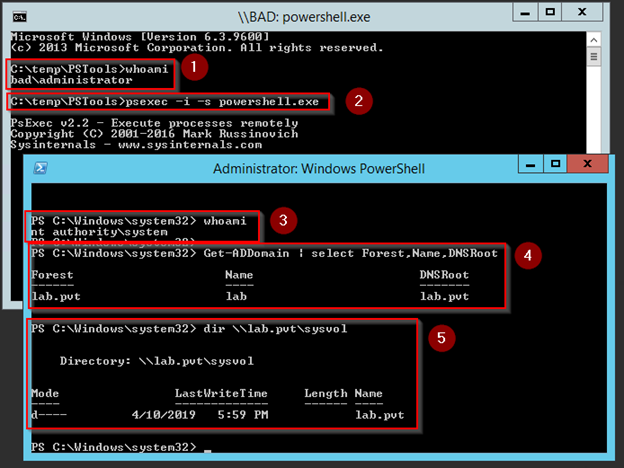Close the Administrator: Windows PowerShell window
Image resolution: width=624 pixels, height=468 pixels.
point(587,164)
